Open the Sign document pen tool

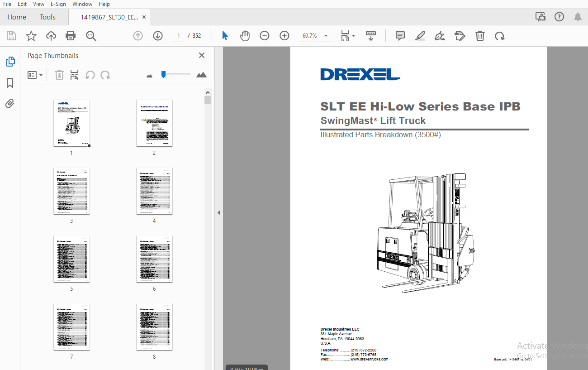point(440,36)
